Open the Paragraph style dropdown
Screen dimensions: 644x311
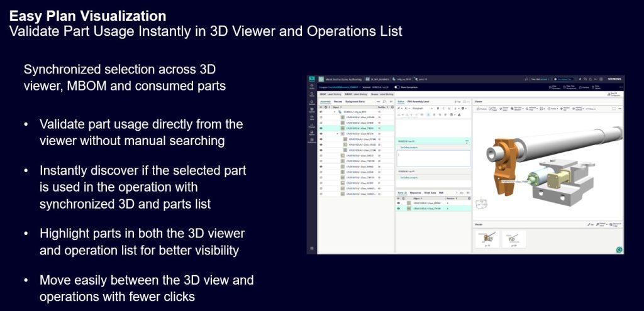pos(422,108)
